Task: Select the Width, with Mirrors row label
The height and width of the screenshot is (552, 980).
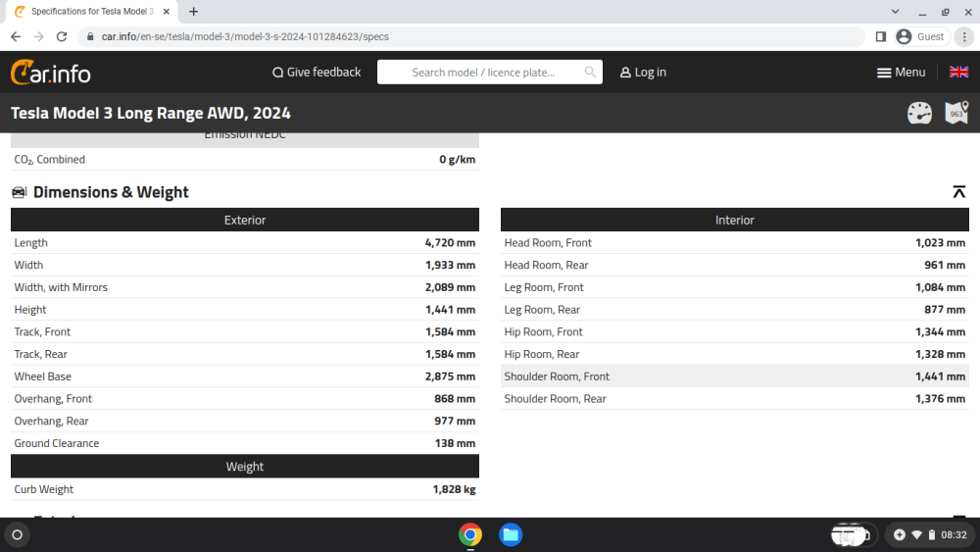Action: click(61, 287)
